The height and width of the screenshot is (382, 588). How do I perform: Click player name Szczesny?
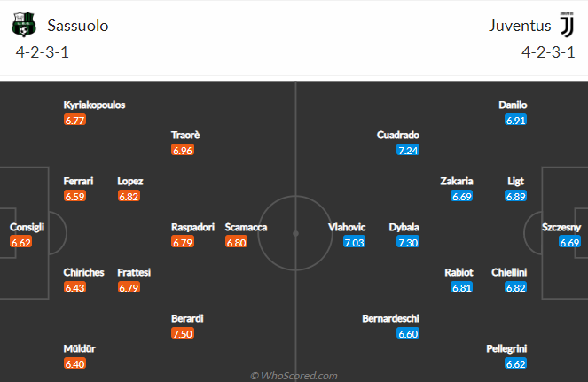561,227
